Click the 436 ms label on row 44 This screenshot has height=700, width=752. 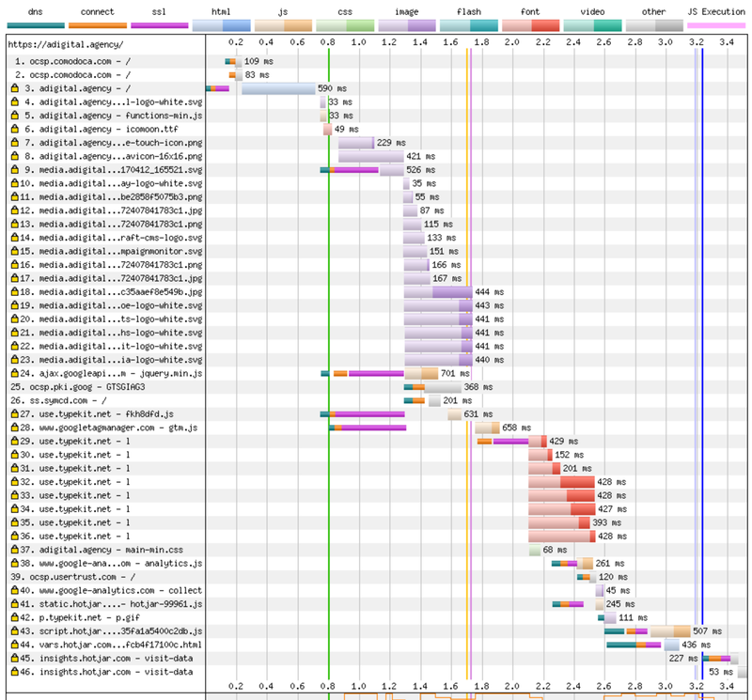697,645
